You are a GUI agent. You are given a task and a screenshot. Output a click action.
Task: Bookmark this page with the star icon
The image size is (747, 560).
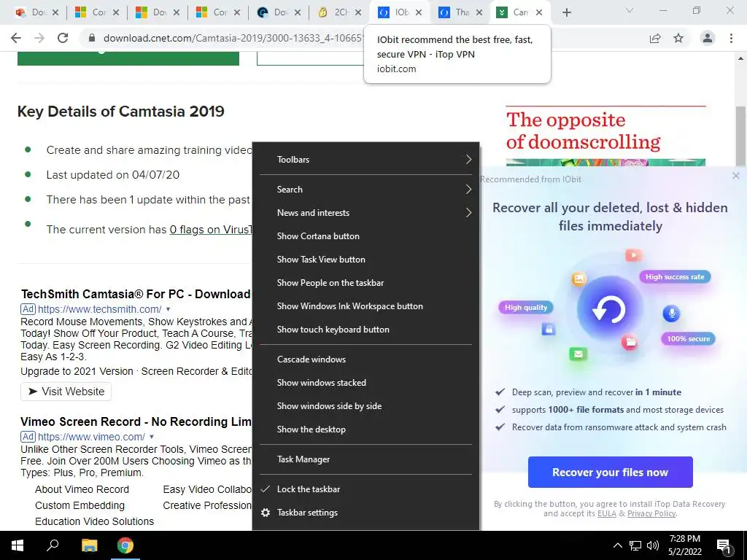678,38
